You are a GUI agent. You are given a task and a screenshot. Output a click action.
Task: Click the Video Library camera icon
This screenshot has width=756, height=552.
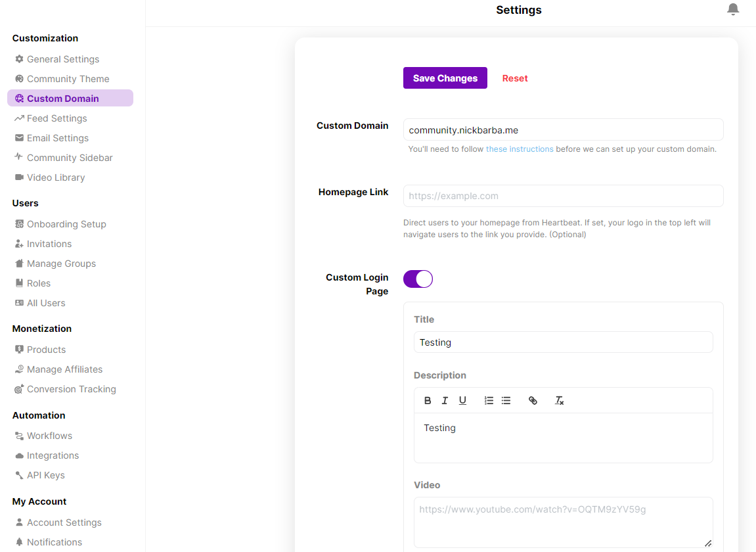(19, 177)
